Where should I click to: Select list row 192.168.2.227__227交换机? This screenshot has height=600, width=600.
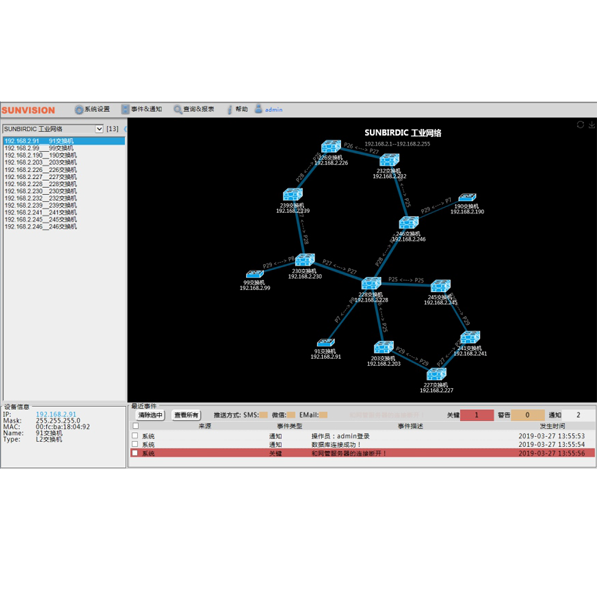coord(64,177)
